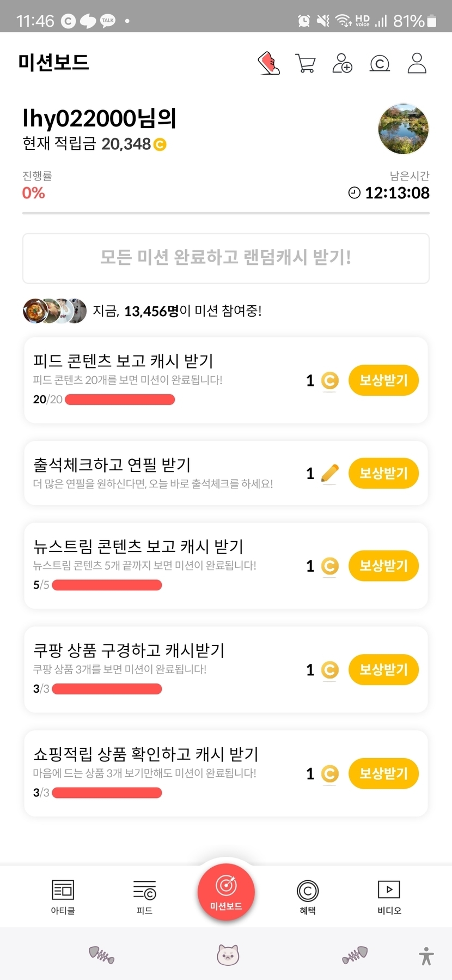Open my profile person icon
This screenshot has height=980, width=452.
pos(417,63)
